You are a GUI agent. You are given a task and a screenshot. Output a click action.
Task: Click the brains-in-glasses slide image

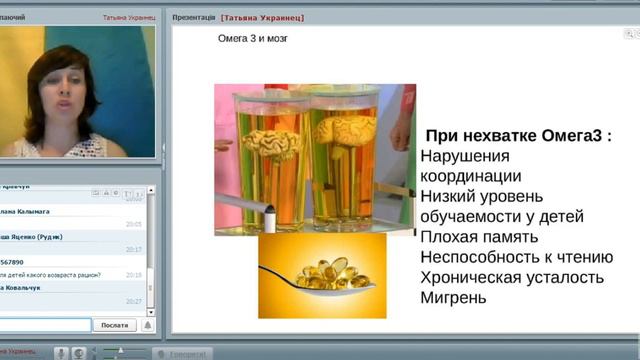[x=315, y=160]
